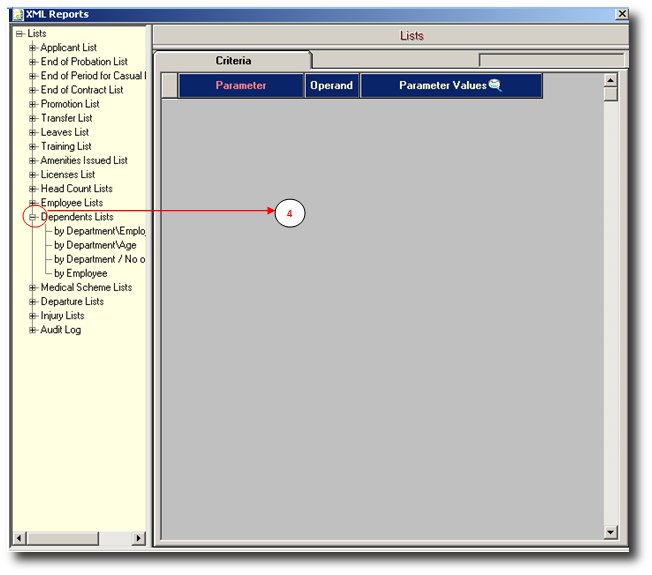
Task: Select the by Employee report
Action: 80,273
